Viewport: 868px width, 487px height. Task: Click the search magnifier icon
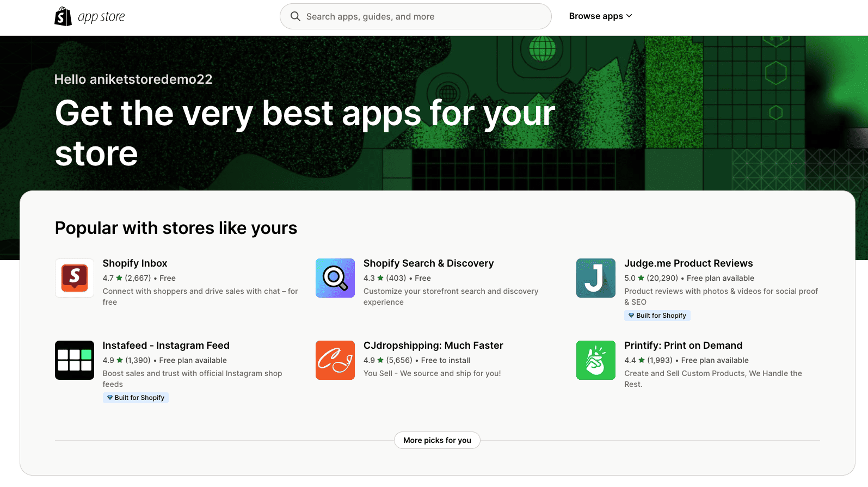coord(296,16)
